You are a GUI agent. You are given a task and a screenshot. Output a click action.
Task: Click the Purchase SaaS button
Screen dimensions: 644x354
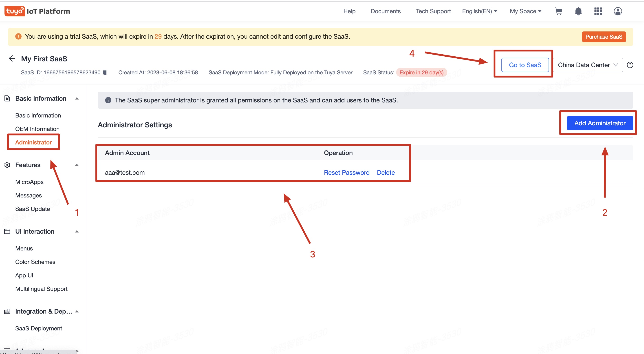[604, 37]
